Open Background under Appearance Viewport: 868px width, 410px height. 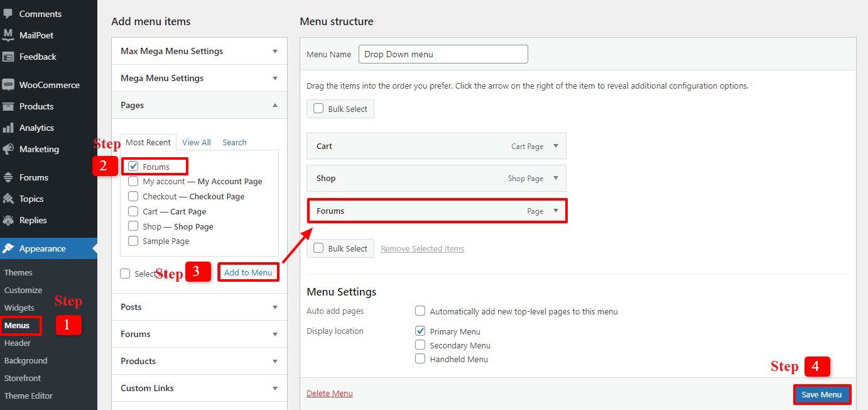pyautogui.click(x=26, y=360)
